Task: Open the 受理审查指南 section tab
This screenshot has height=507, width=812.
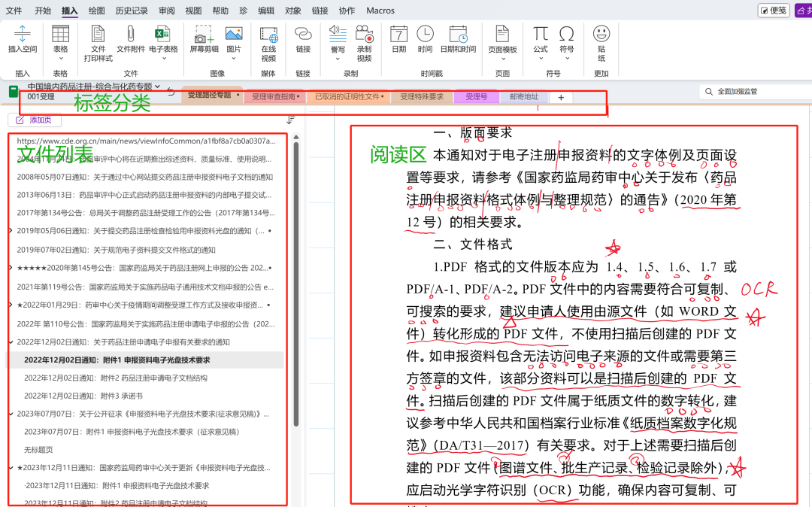Action: (275, 96)
